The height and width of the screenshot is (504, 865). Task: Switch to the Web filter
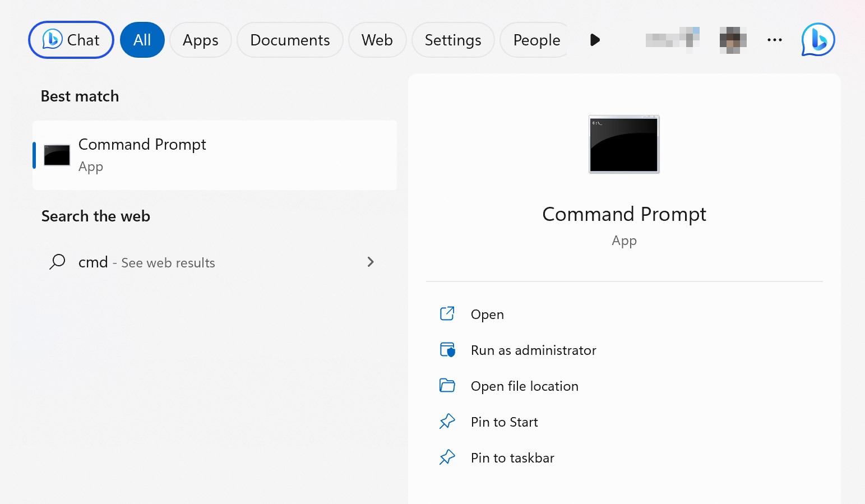pyautogui.click(x=377, y=40)
